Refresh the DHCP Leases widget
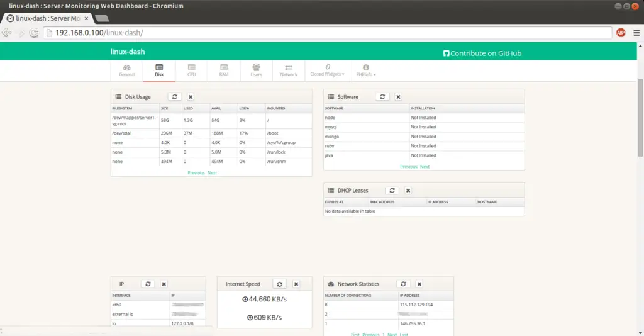 pos(392,191)
